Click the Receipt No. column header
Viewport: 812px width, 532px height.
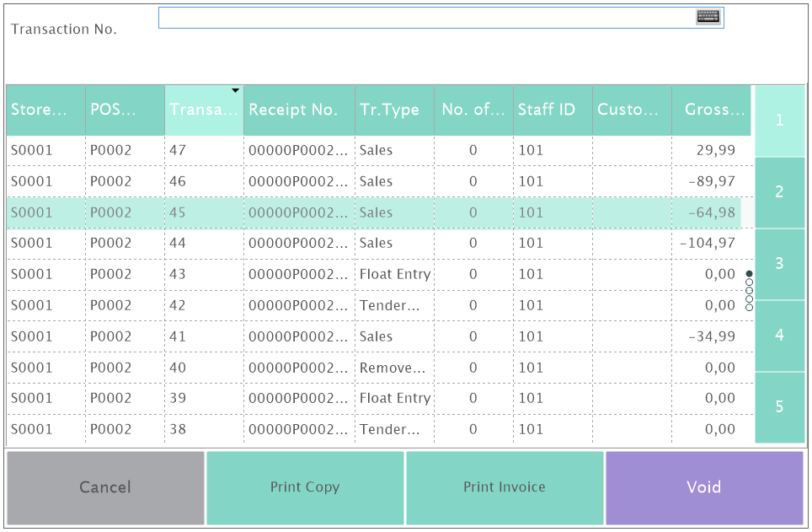299,110
